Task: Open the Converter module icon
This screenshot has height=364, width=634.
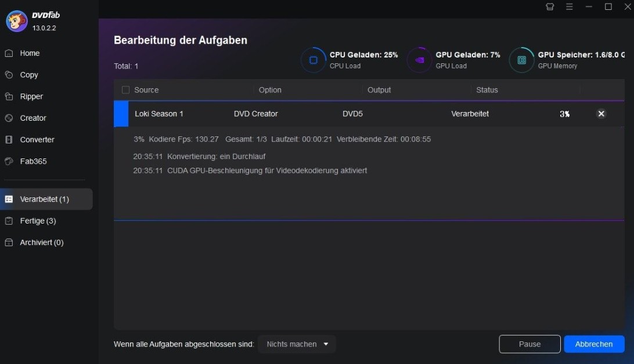Action: [9, 139]
